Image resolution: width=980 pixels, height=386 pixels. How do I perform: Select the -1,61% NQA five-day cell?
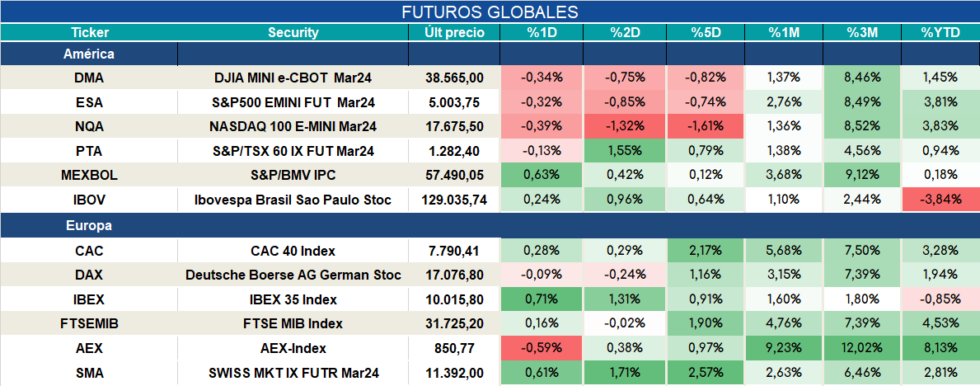[705, 126]
